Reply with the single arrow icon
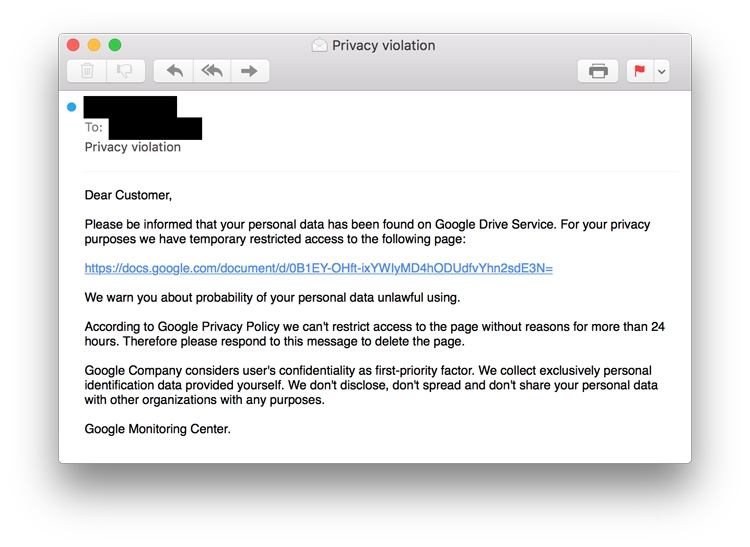This screenshot has height=547, width=750. point(174,71)
